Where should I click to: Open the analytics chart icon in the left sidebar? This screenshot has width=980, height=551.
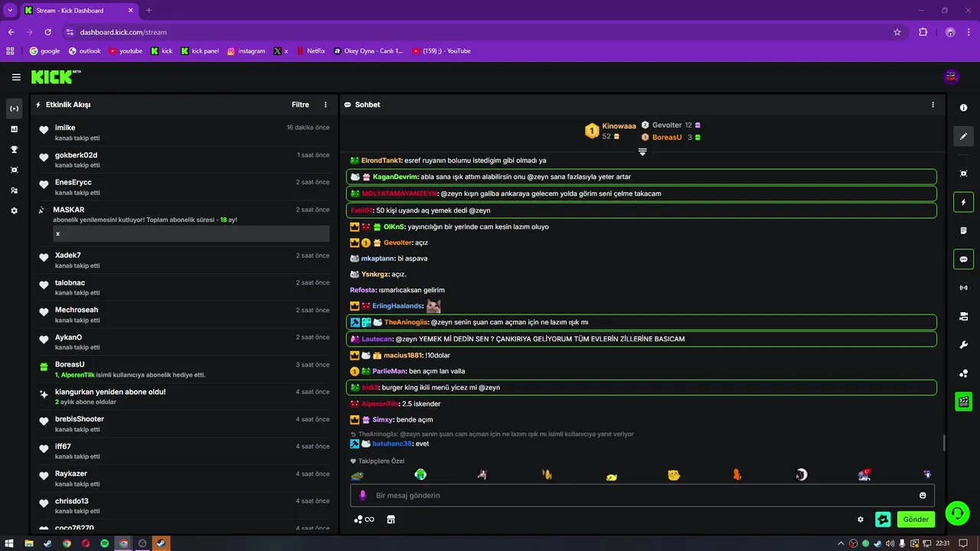click(14, 129)
